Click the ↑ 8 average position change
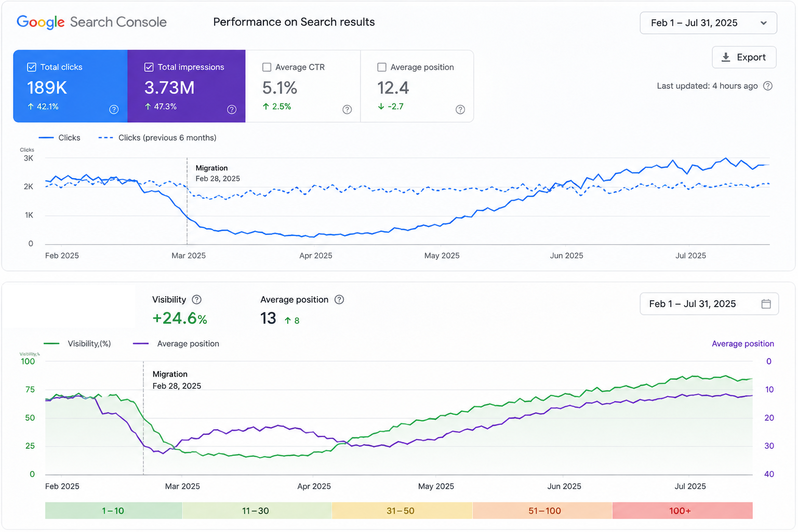Screen dimensions: 798x532 pyautogui.click(x=292, y=321)
